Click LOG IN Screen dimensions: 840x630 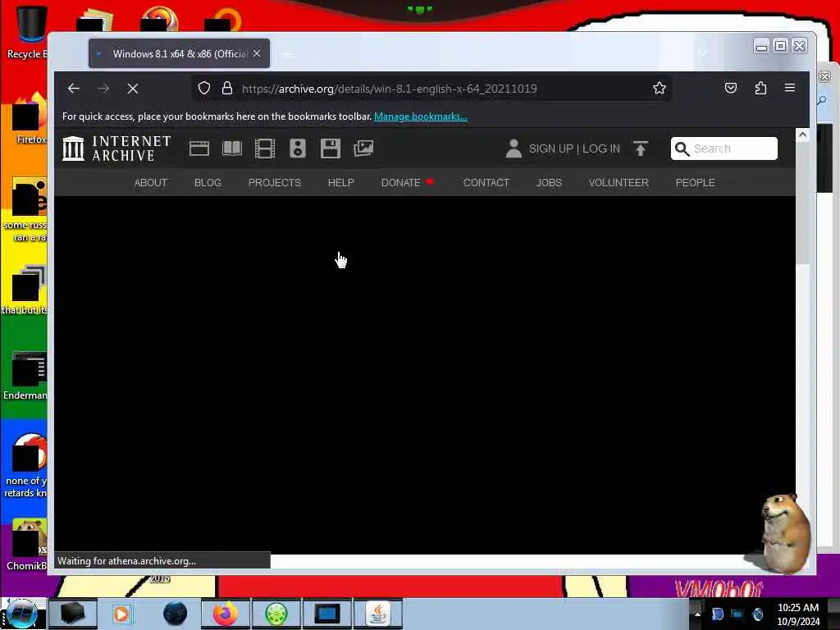601,149
